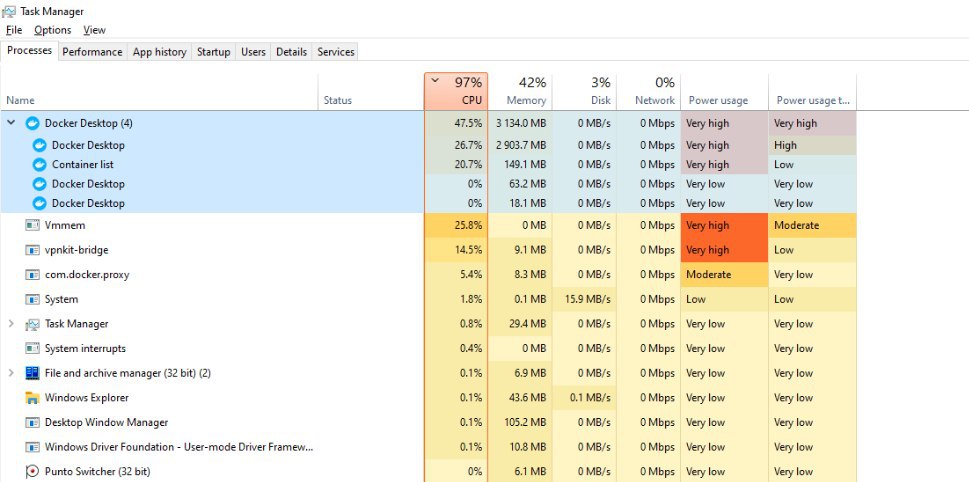969x482 pixels.
Task: Expand File and archive manager group
Action: tap(11, 373)
